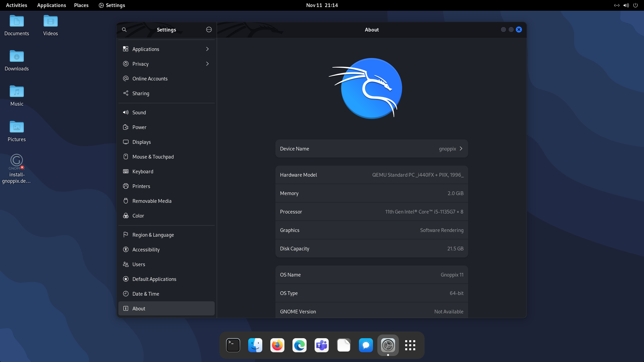This screenshot has height=362, width=644.
Task: Click the Online Accounts at-sign icon
Action: point(126,78)
